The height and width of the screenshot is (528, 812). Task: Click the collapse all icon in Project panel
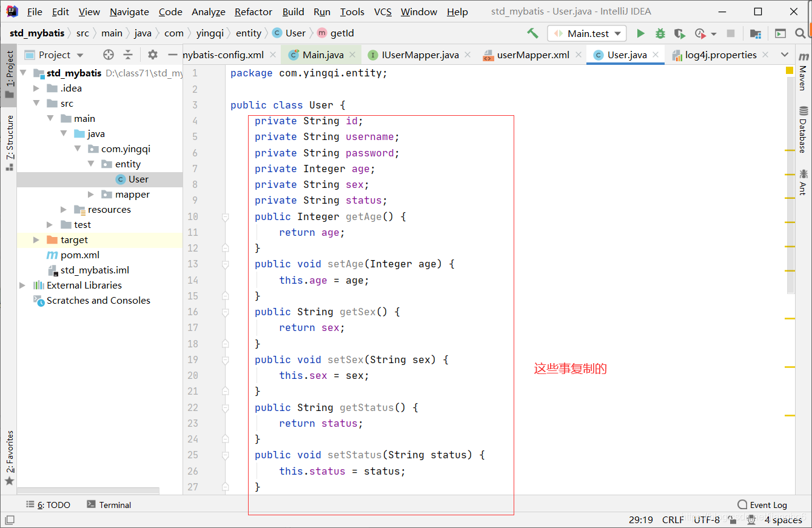pos(128,55)
